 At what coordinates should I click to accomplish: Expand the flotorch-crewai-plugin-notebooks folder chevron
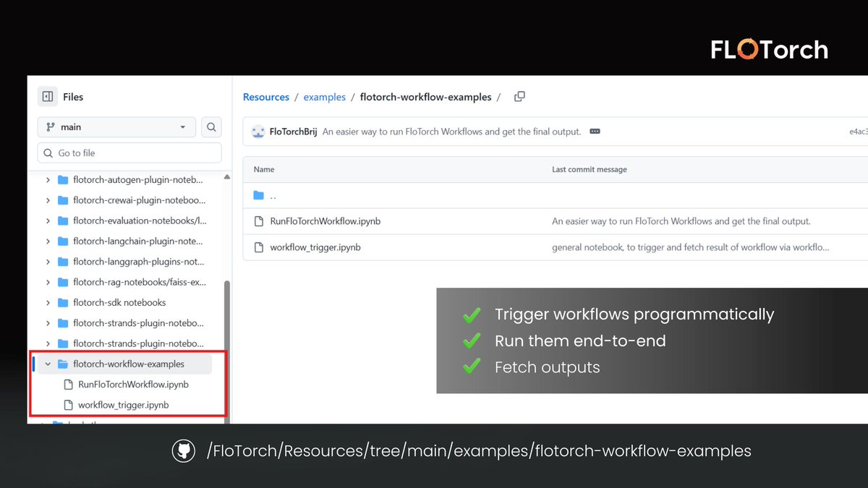point(48,200)
